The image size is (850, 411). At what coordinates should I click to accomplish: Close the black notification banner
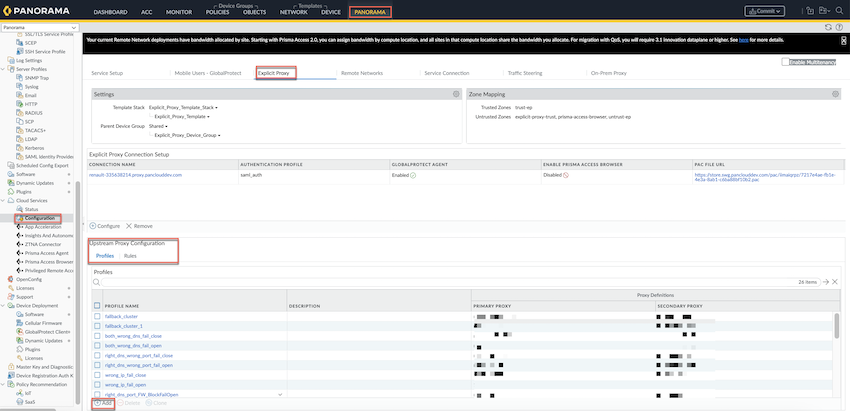click(843, 40)
